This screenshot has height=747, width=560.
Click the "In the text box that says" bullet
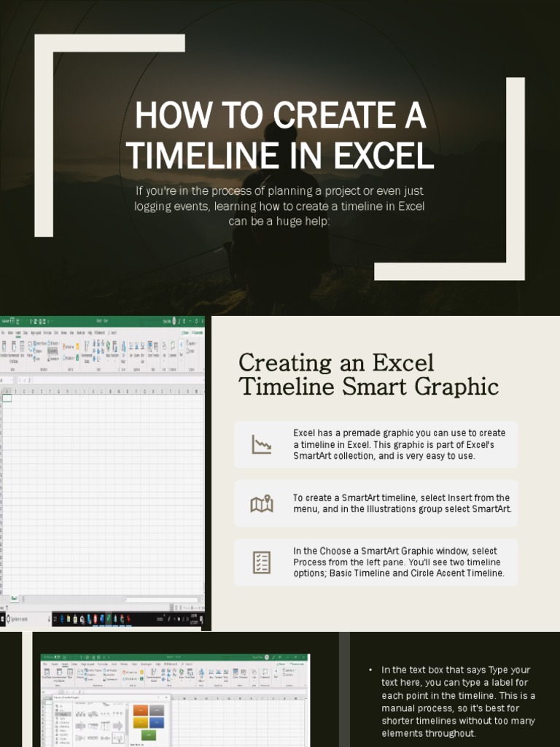[x=458, y=702]
